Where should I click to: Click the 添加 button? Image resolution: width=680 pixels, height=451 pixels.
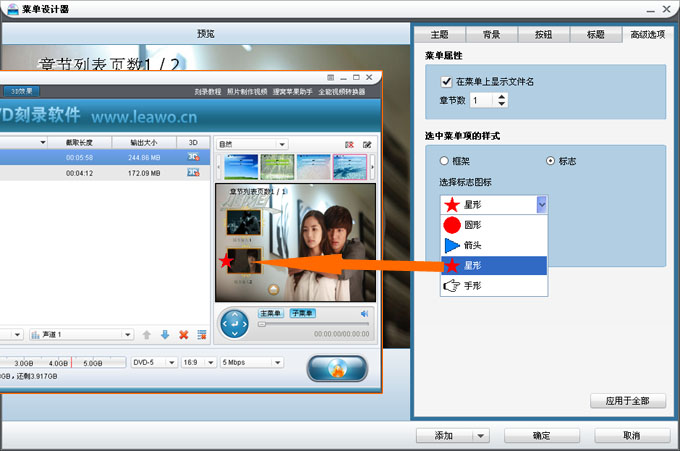click(x=444, y=435)
